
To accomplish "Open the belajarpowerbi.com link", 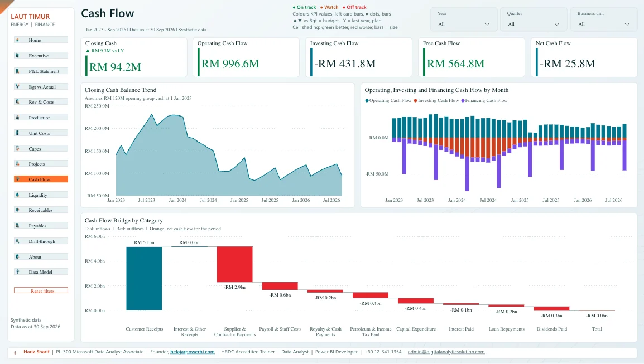I will pos(192,352).
